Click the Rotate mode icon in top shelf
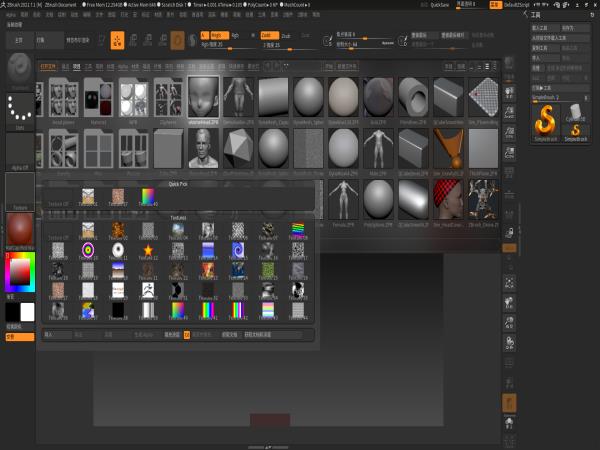The width and height of the screenshot is (600, 450). point(163,41)
